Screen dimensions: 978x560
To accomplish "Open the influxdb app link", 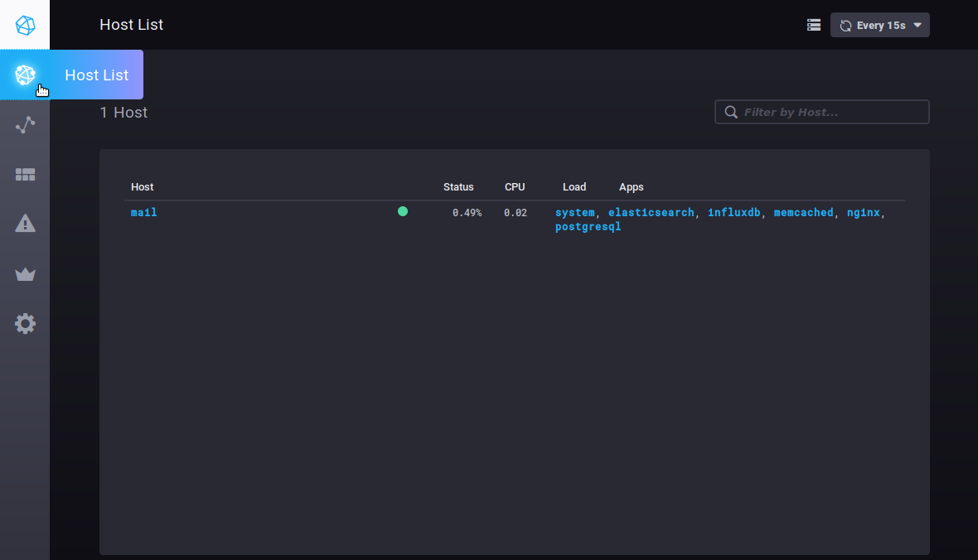I will click(x=733, y=213).
